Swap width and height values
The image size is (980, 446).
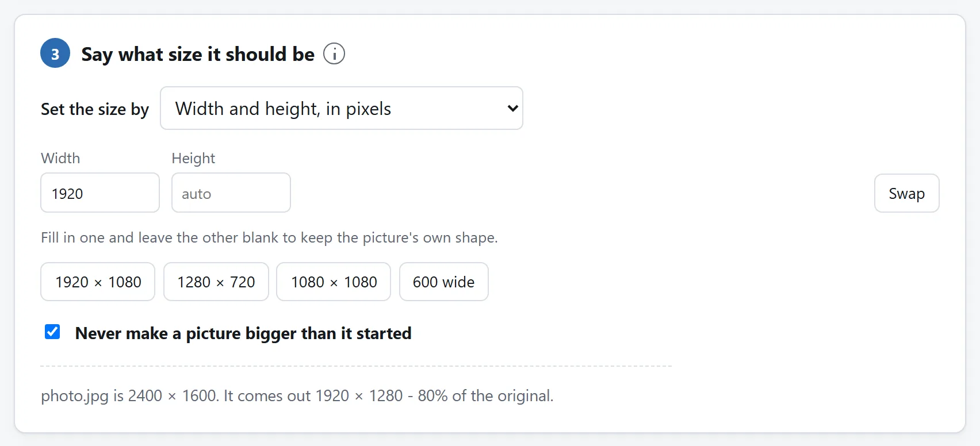pos(907,193)
